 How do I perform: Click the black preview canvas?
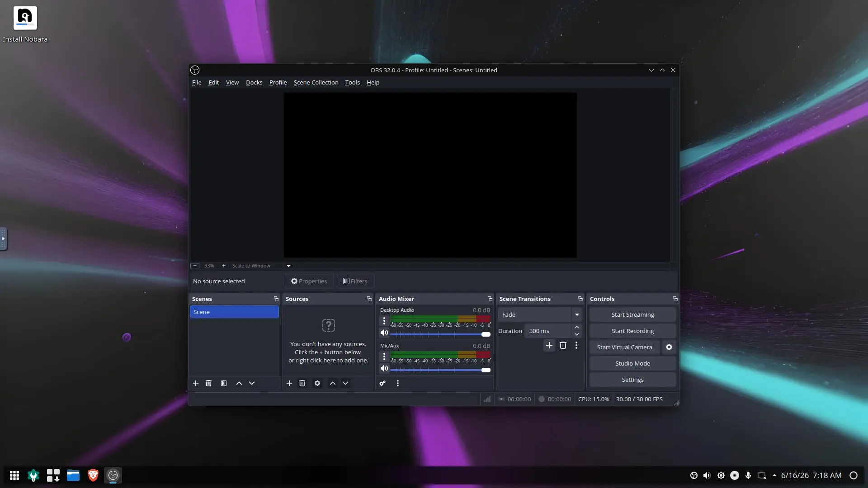[x=430, y=175]
